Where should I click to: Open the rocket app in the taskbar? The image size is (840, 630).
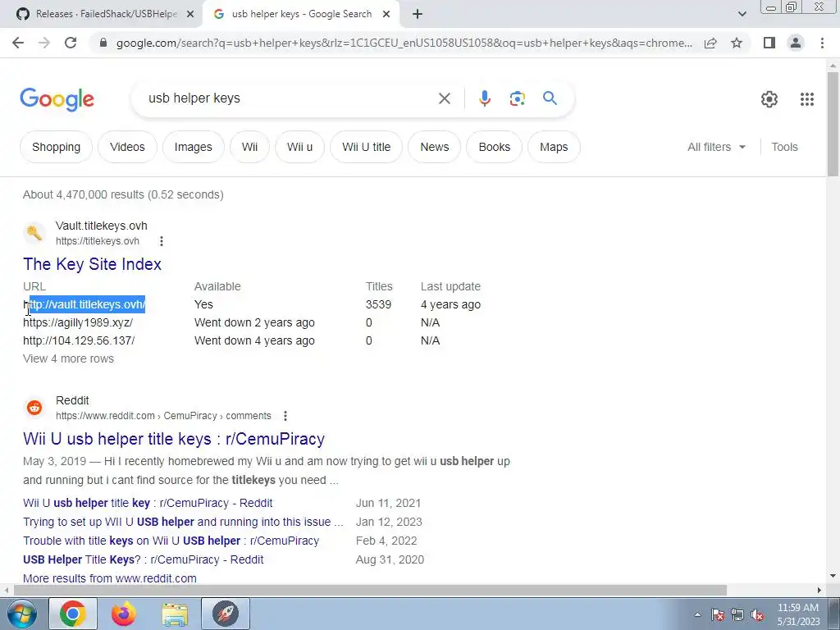(x=226, y=614)
